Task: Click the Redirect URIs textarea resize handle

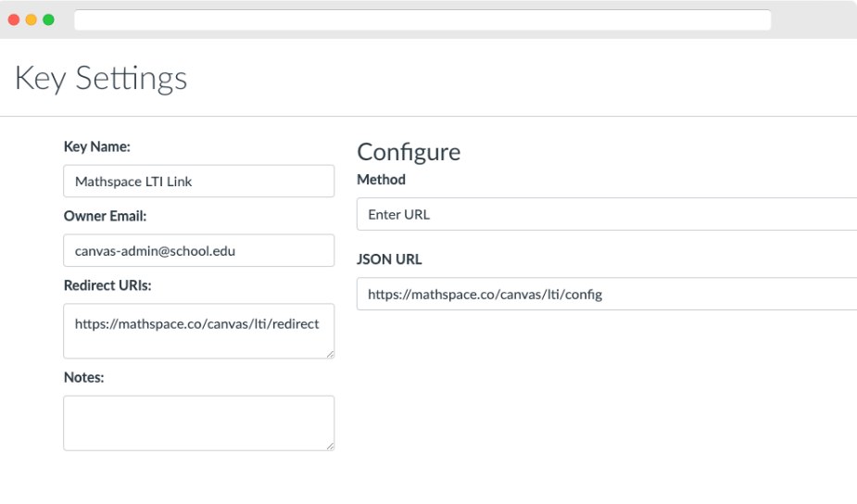Action: [x=330, y=354]
